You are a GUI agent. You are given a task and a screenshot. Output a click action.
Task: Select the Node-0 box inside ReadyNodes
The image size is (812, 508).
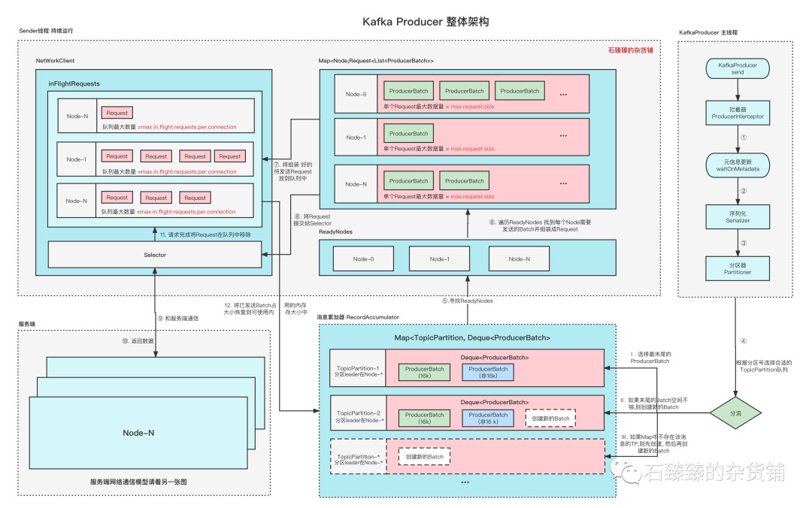point(363,259)
